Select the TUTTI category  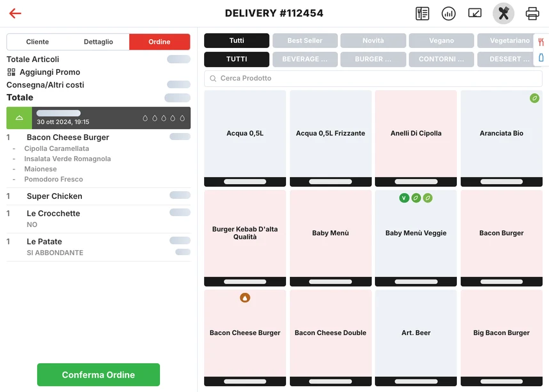coord(237,59)
